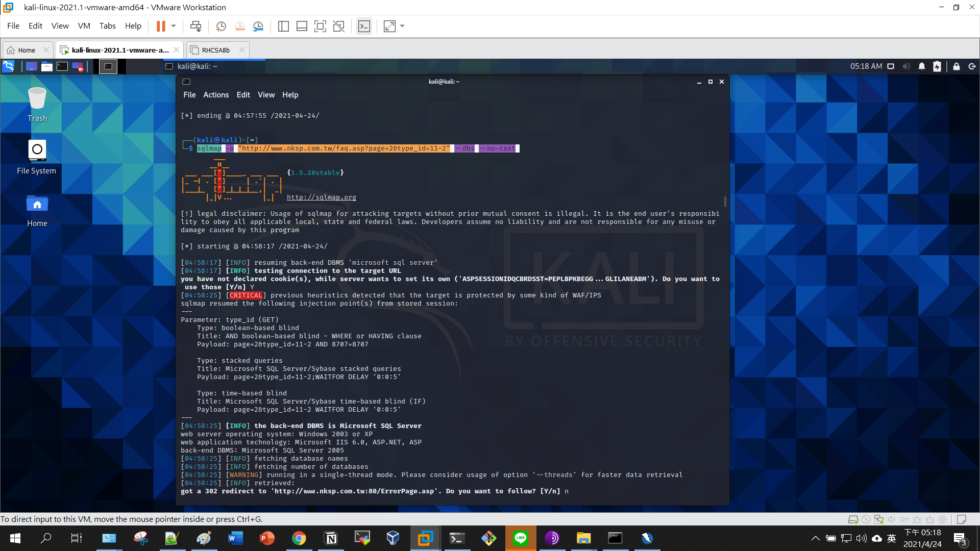Close the kali-linux-2021.1 VM tab
The image size is (980, 551).
pyautogui.click(x=176, y=50)
